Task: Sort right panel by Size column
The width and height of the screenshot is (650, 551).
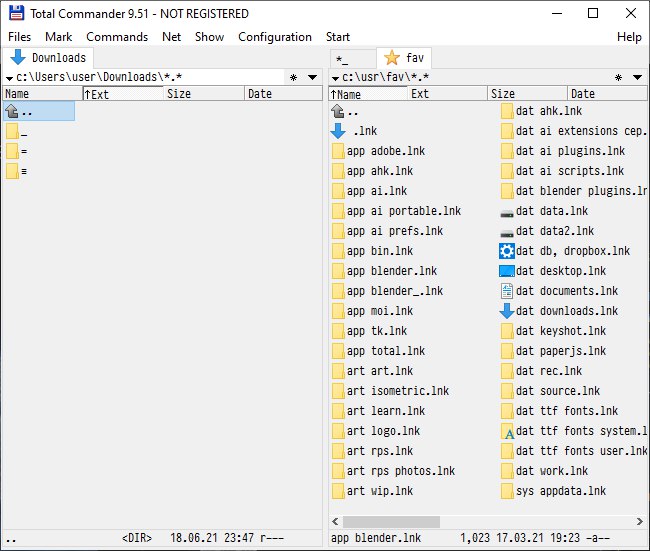Action: [527, 94]
